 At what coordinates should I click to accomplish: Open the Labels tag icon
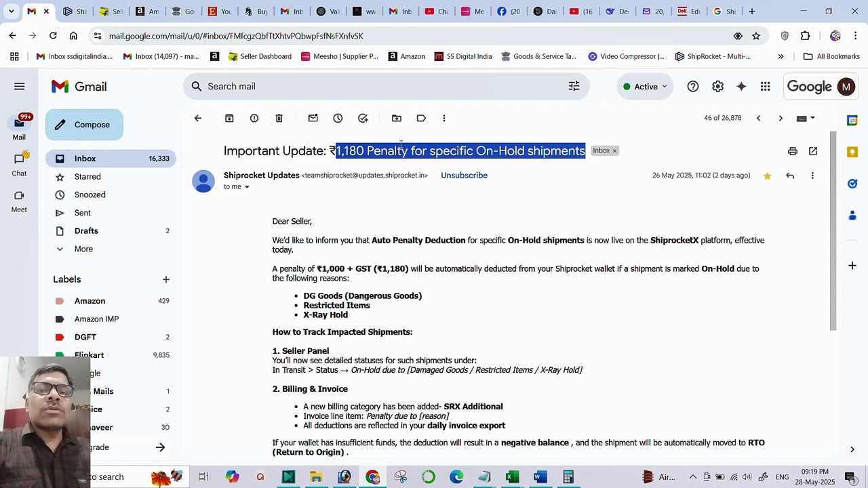[421, 118]
